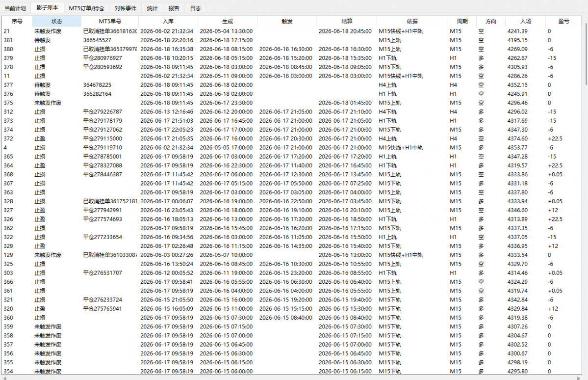Open the 报告 tab
Viewport: 588px width, 380px height.
[x=174, y=8]
